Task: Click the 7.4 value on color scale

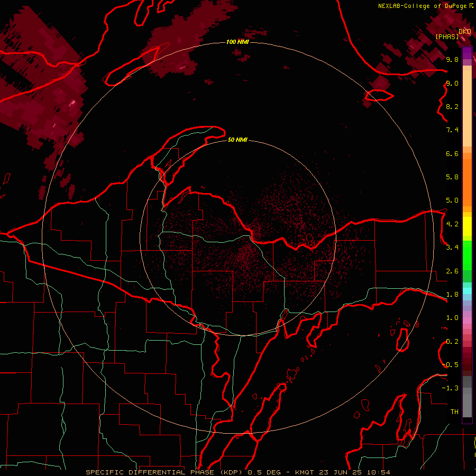Action: point(452,130)
